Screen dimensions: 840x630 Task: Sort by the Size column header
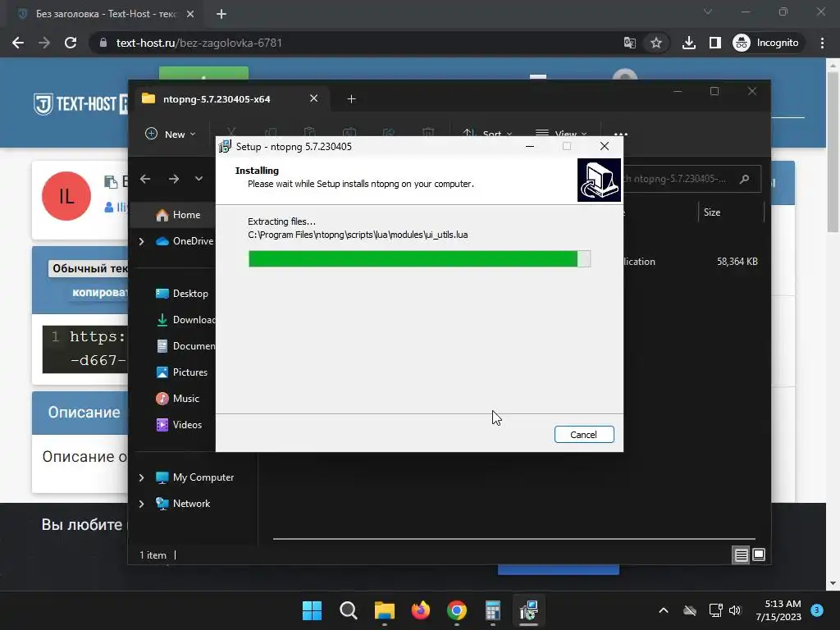point(712,212)
